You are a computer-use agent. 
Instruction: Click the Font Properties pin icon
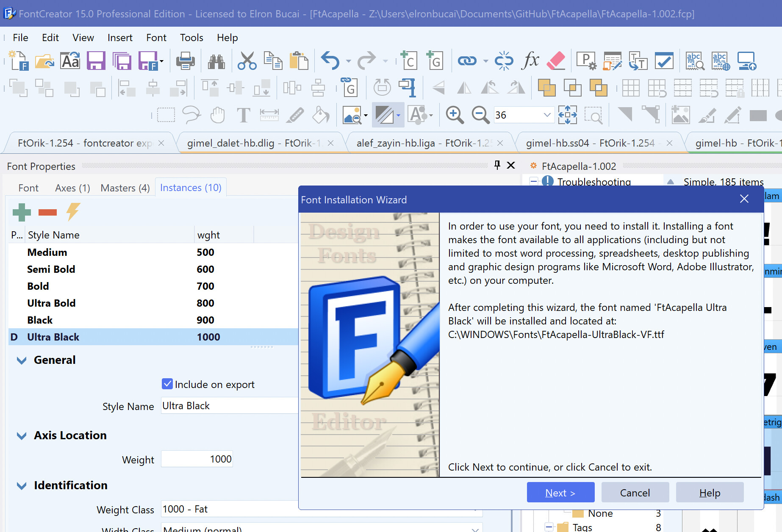(497, 165)
